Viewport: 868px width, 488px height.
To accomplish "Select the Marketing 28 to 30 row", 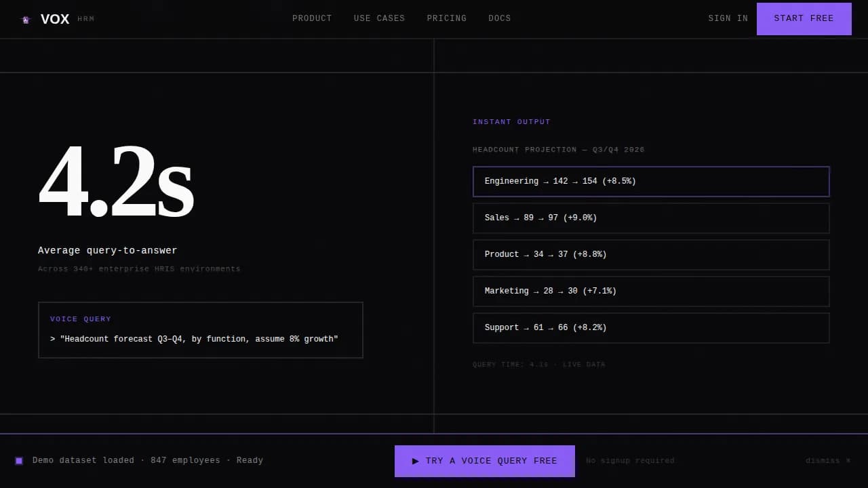I will point(651,291).
